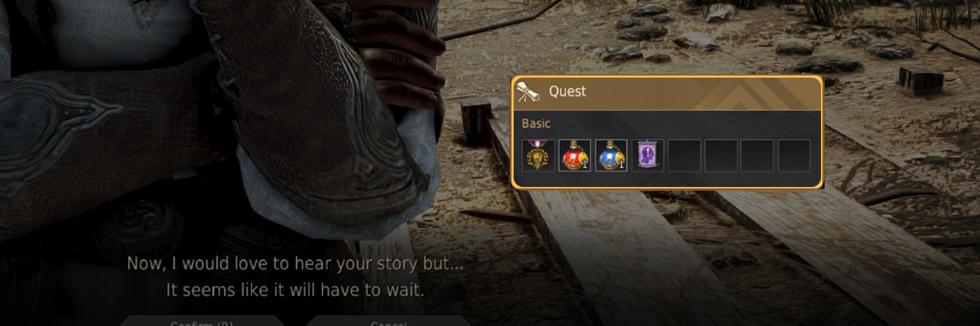
Task: Cancel the quest dialogue
Action: click(x=389, y=321)
